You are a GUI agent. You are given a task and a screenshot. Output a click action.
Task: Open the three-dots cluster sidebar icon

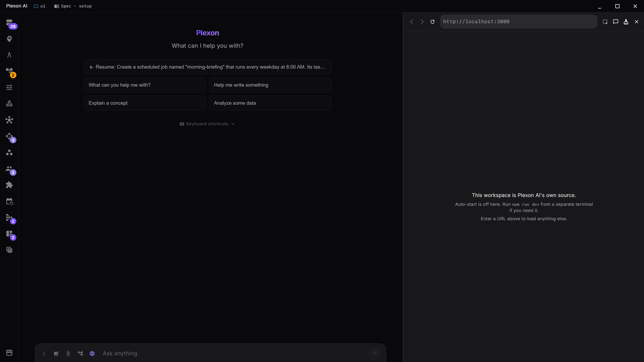point(9,152)
